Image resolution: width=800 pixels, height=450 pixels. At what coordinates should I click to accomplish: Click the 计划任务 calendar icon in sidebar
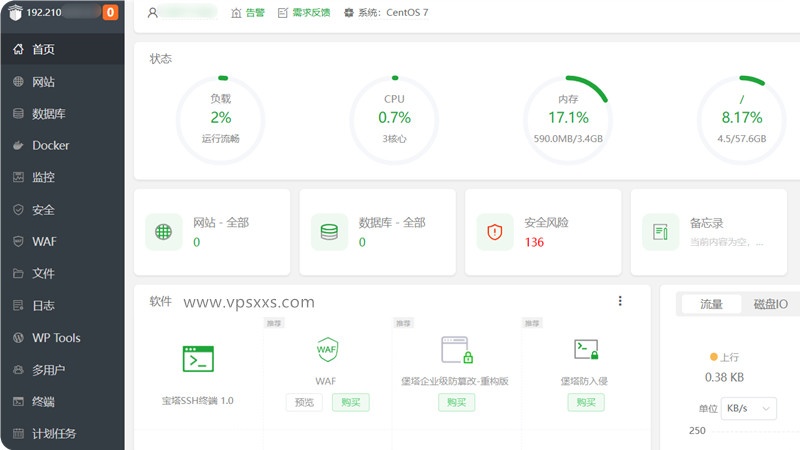18,434
